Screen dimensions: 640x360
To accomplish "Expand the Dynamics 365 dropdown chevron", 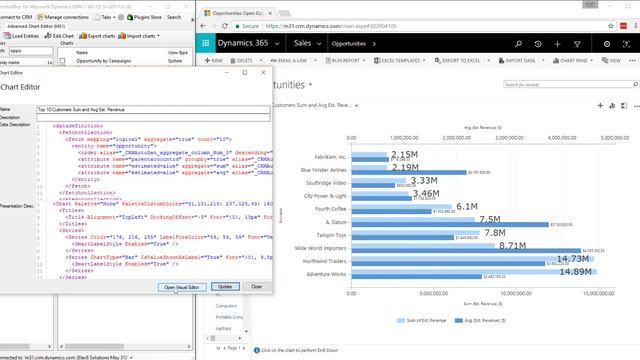I will (x=277, y=44).
